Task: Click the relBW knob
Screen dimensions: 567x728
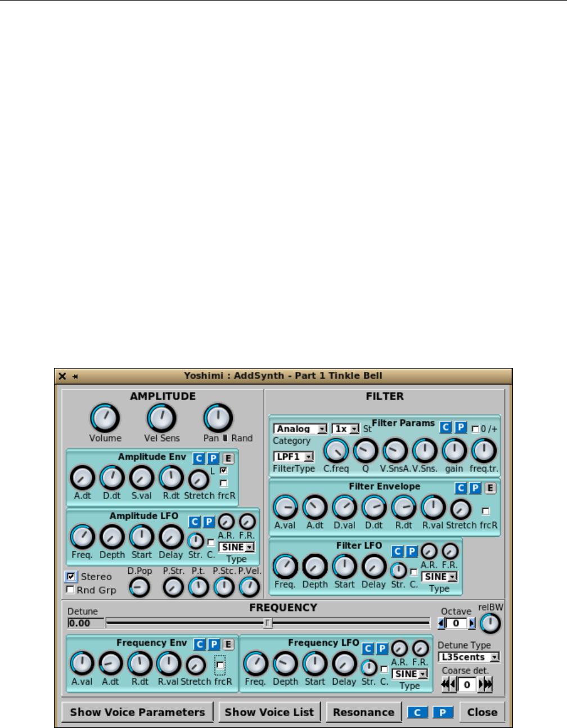Action: tap(490, 623)
